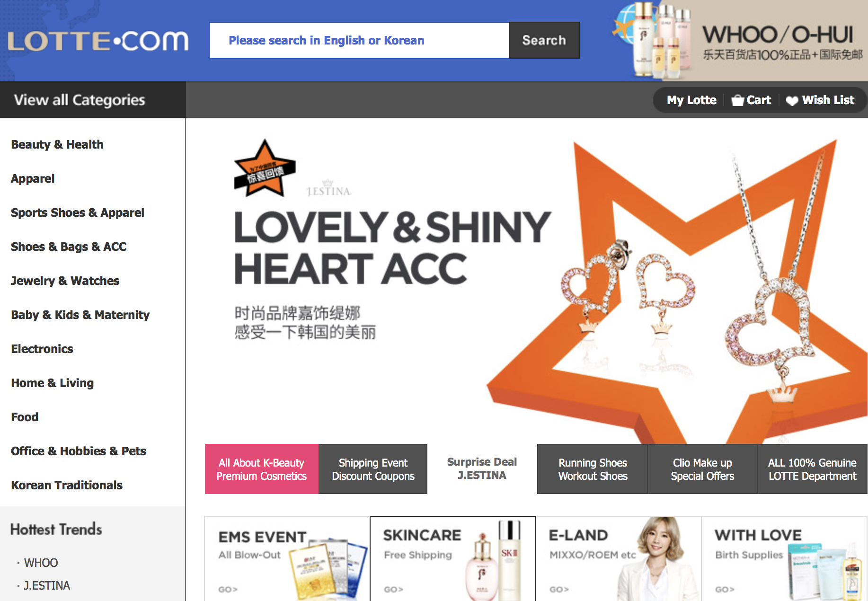
Task: Click the LOTTE.com logo
Action: [x=98, y=41]
